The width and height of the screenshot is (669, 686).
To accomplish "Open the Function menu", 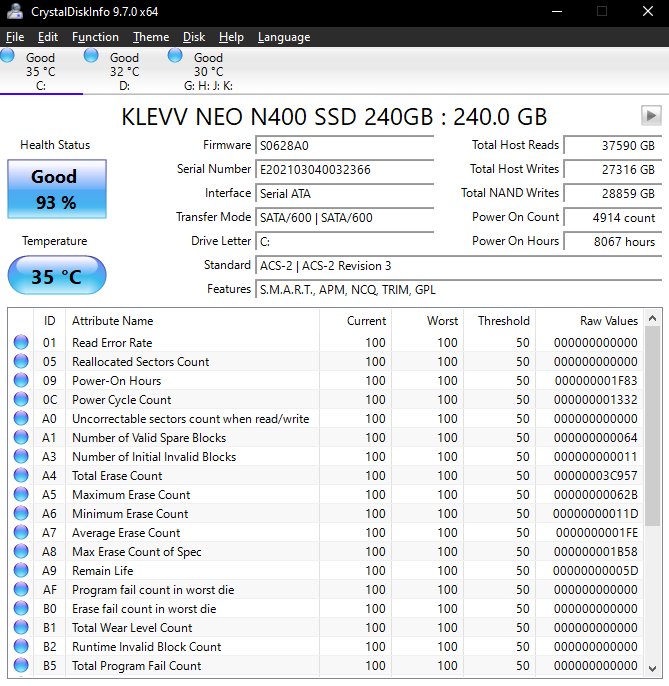I will point(95,37).
